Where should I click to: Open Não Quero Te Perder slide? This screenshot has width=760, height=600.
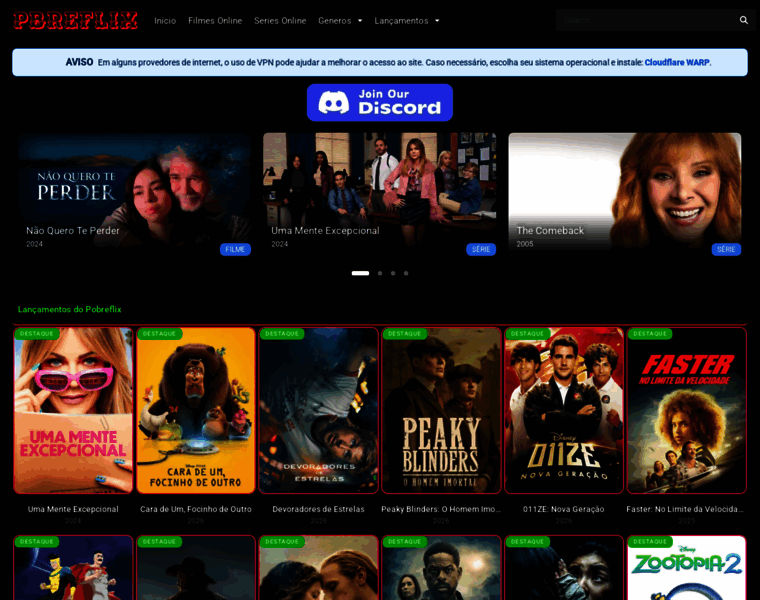tap(134, 190)
